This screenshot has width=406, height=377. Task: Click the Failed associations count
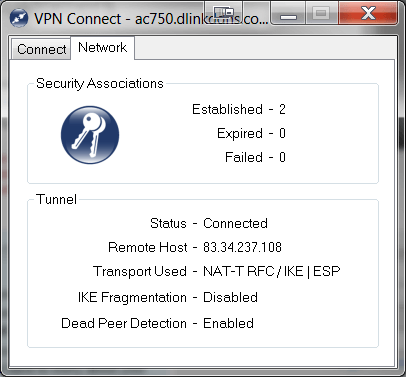282,157
